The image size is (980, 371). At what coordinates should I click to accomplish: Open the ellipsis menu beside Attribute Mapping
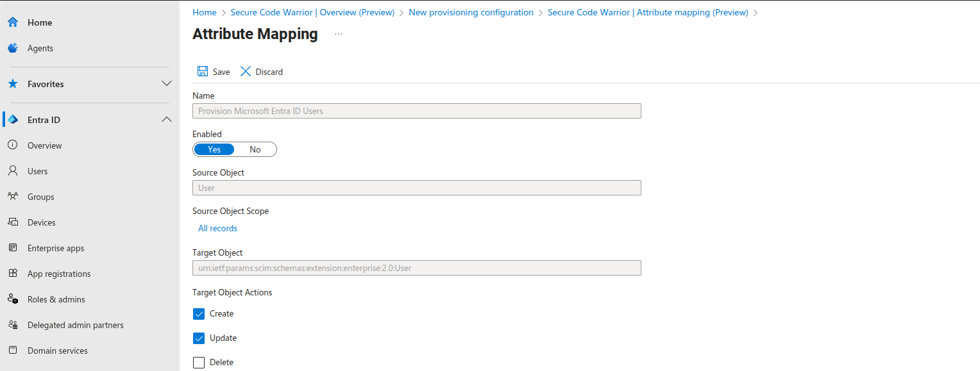tap(339, 34)
